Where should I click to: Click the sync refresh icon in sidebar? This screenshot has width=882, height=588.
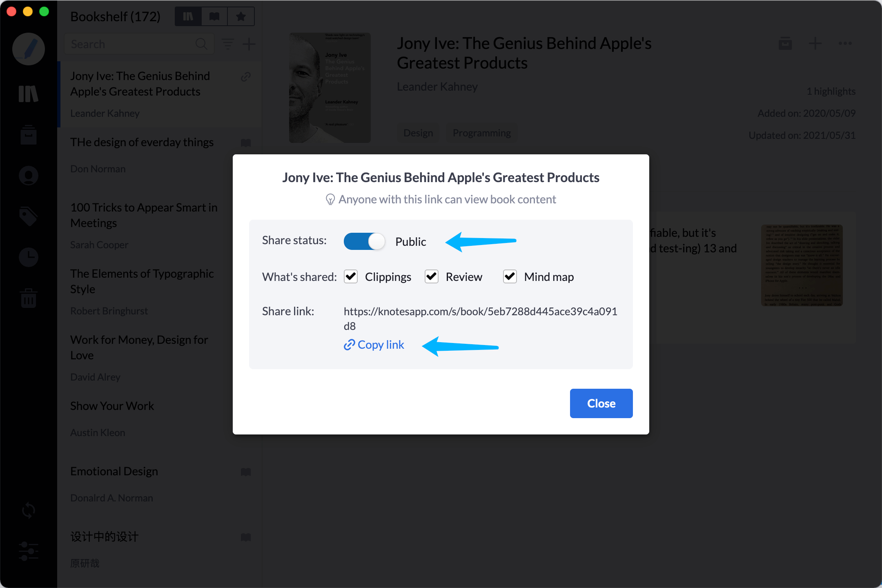click(x=29, y=510)
